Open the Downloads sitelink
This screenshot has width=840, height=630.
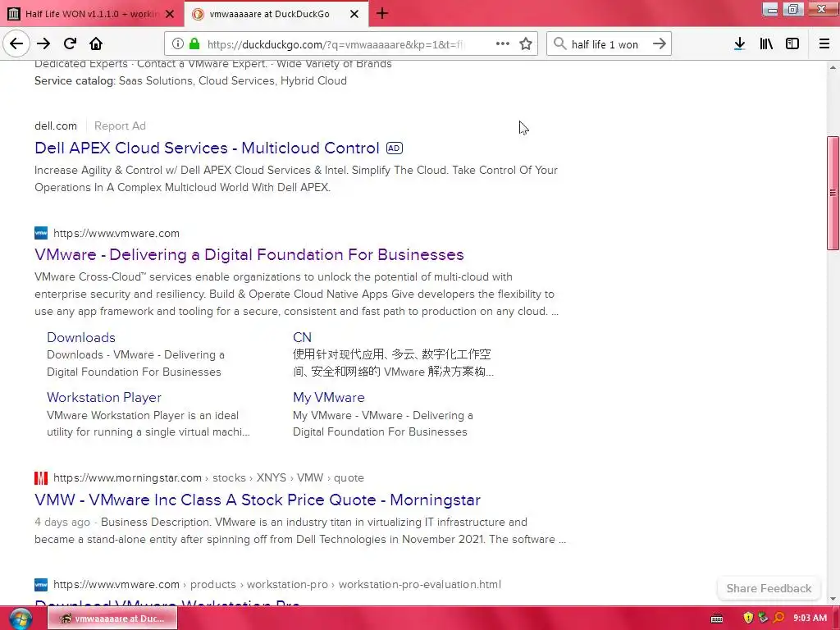(x=81, y=337)
